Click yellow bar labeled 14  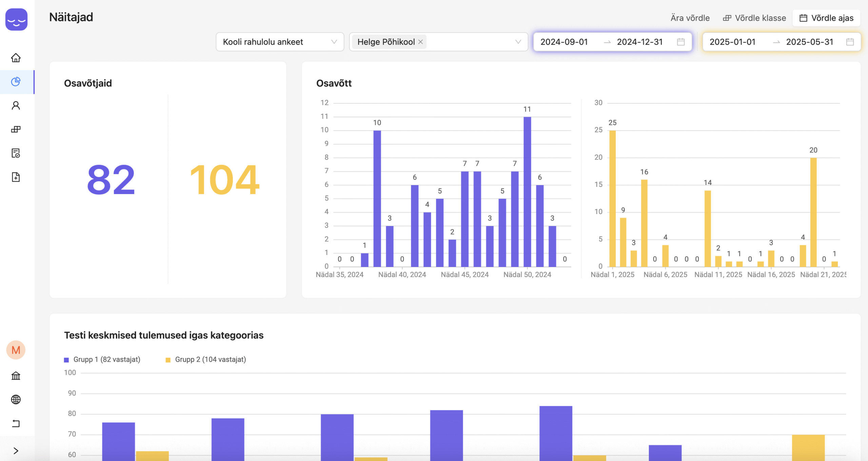point(708,229)
